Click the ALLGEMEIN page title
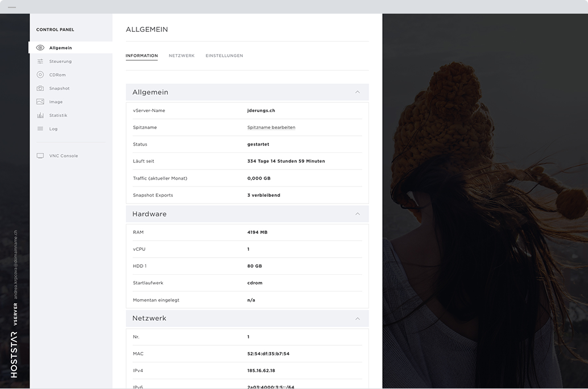Screen dimensions: 588x389 147,29
